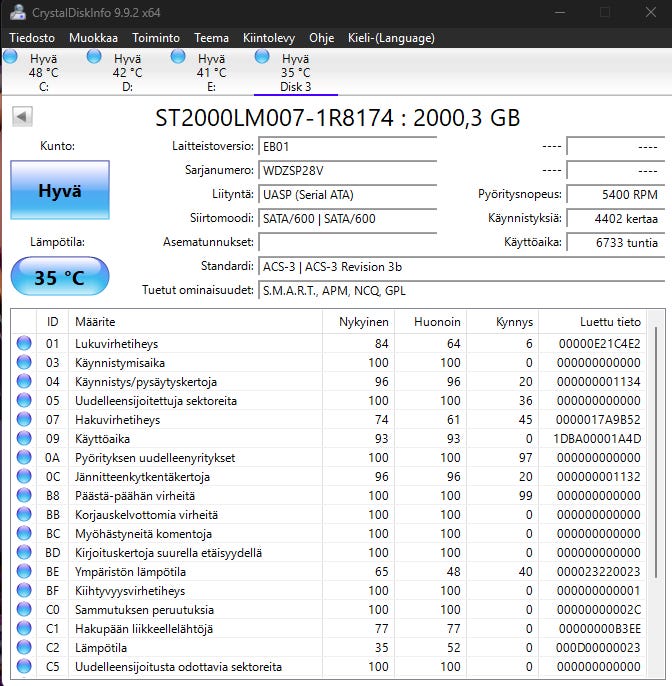
Task: Click the Käyttöaika value 6733 tuntia
Action: (x=616, y=242)
